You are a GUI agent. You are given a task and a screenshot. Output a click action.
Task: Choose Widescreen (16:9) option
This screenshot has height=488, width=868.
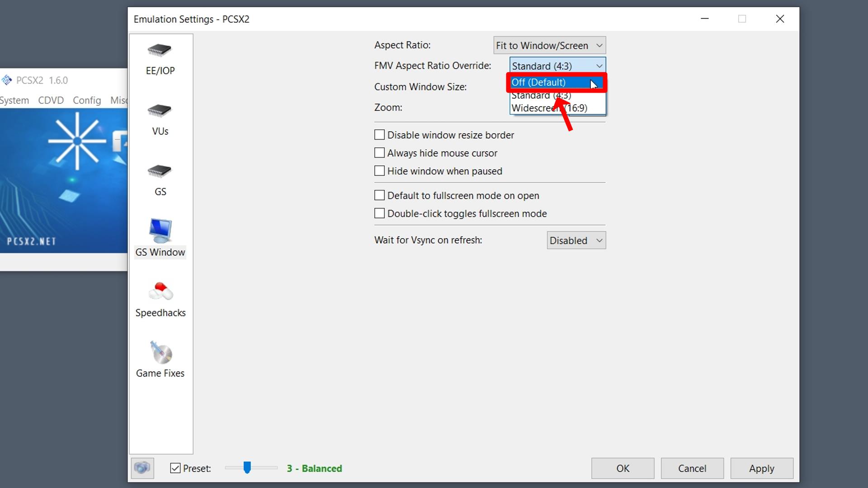[557, 108]
